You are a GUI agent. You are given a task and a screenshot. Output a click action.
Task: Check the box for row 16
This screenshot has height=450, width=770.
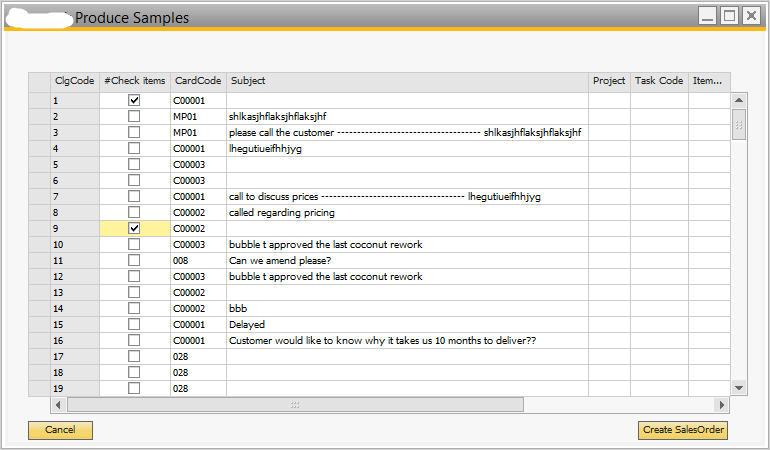134,341
